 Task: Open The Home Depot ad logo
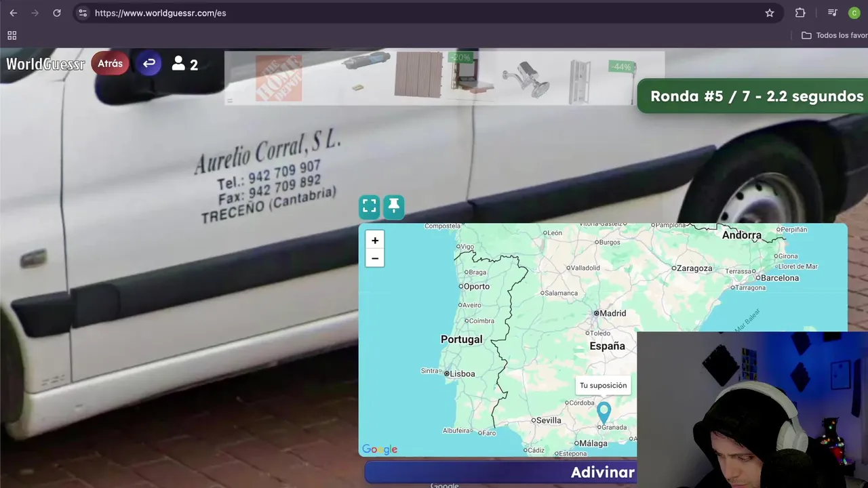coord(279,79)
